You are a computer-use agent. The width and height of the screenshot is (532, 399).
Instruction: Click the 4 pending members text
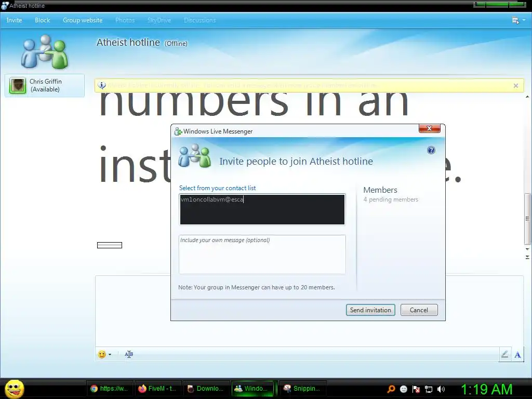391,199
